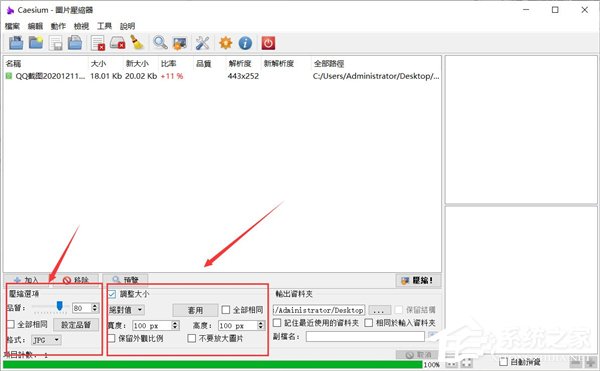Screen dimensions: 600x371
Task: Click the magnifier Preview toolbar icon
Action: [160, 43]
